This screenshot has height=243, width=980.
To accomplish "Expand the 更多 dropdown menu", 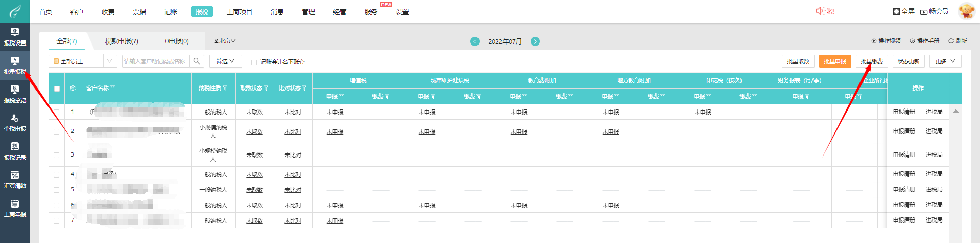I will (945, 61).
